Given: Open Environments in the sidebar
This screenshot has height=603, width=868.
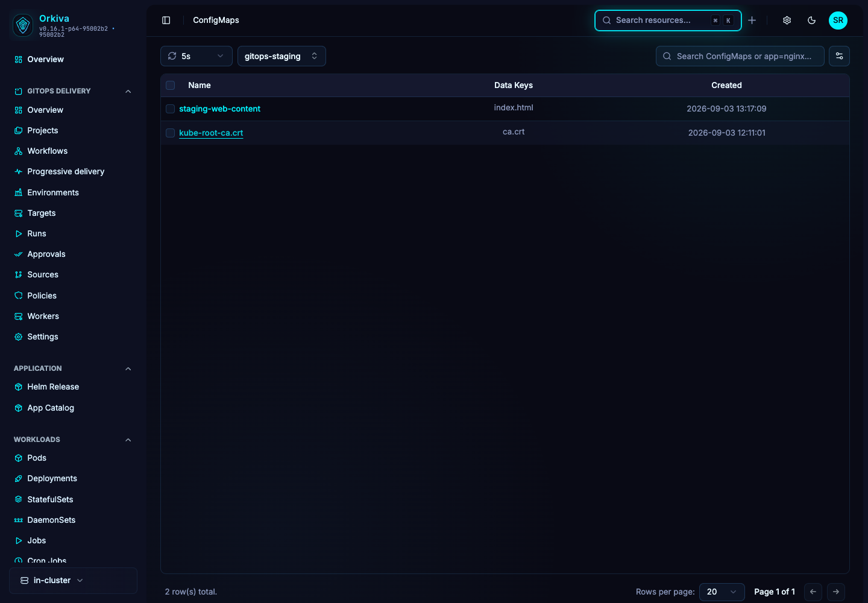Looking at the screenshot, I should click(x=53, y=192).
